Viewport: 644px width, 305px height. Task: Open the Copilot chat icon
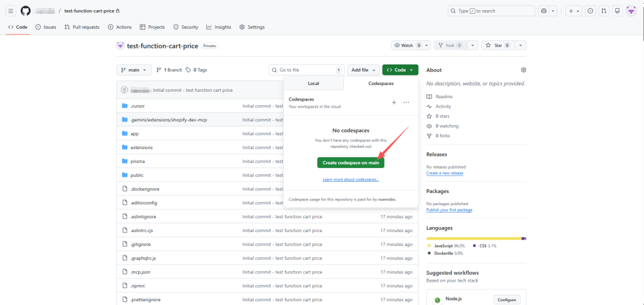coord(543,11)
